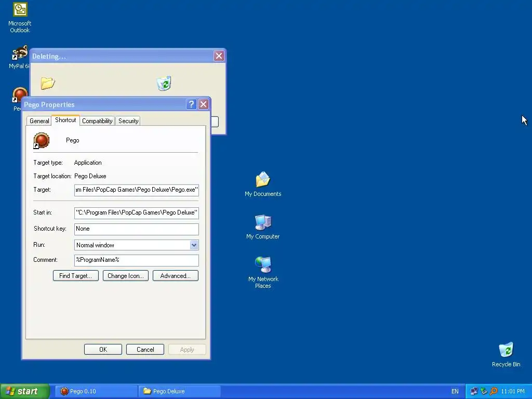The height and width of the screenshot is (399, 532).
Task: Confirm with the OK button
Action: 103,350
